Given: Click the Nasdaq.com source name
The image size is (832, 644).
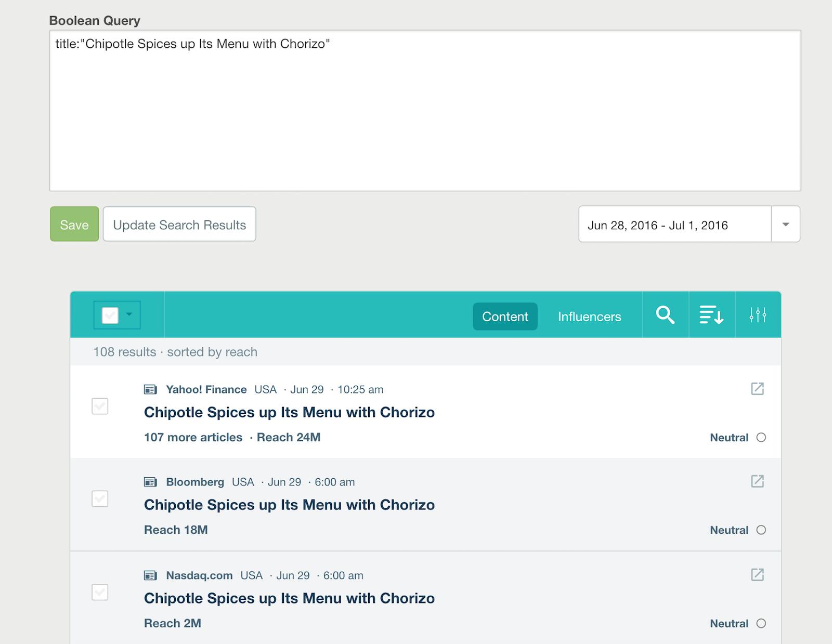Looking at the screenshot, I should (x=199, y=575).
